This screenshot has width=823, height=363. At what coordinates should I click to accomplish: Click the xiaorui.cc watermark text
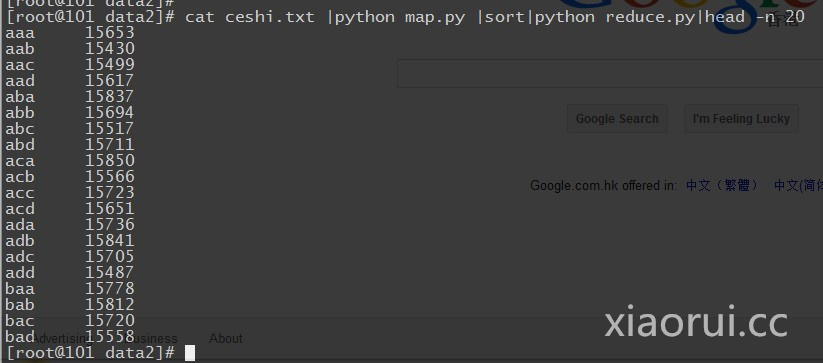pos(696,323)
